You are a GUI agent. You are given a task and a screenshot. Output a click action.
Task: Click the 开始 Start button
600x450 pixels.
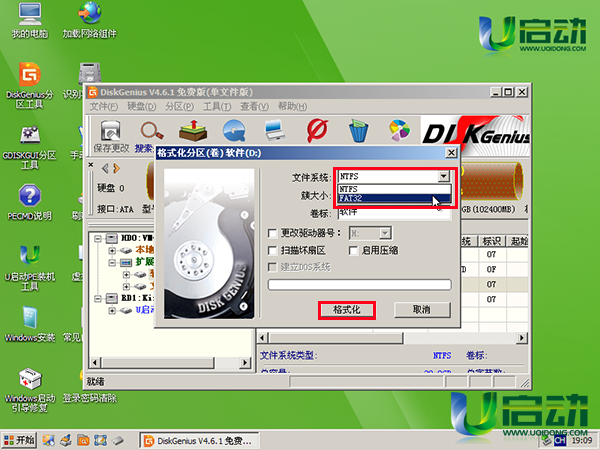coord(19,440)
